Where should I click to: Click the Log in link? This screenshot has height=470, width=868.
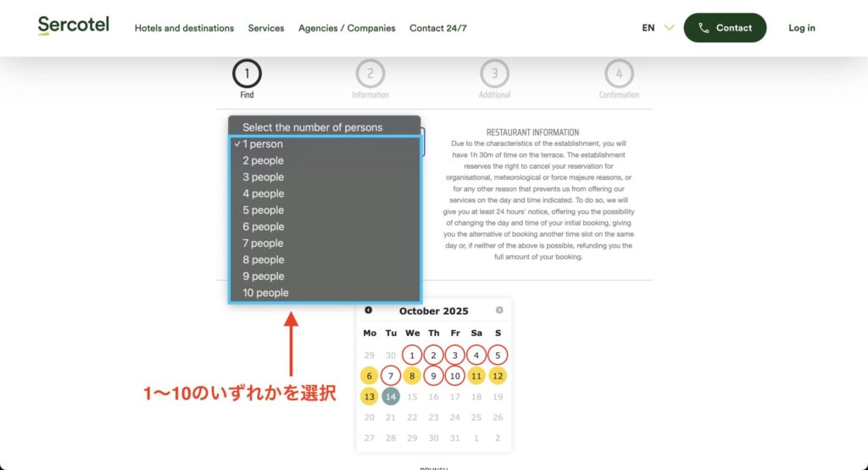(801, 28)
